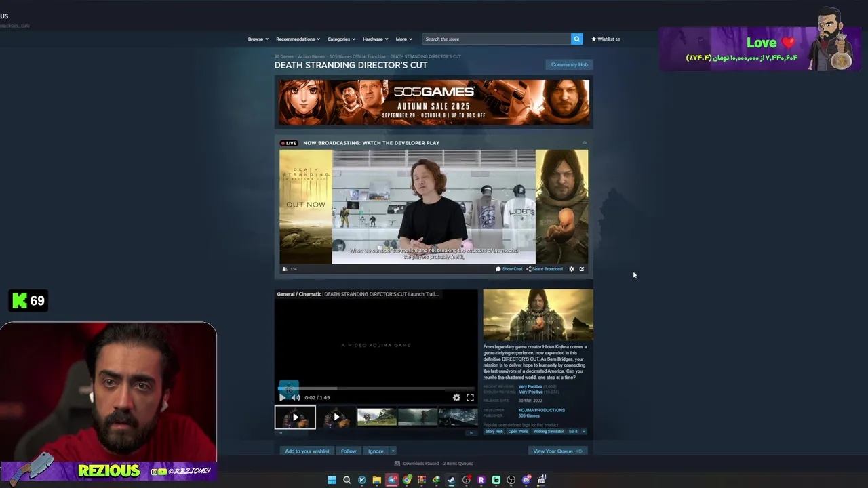The height and width of the screenshot is (488, 868).
Task: Select the first trailer thumbnail
Action: point(295,417)
